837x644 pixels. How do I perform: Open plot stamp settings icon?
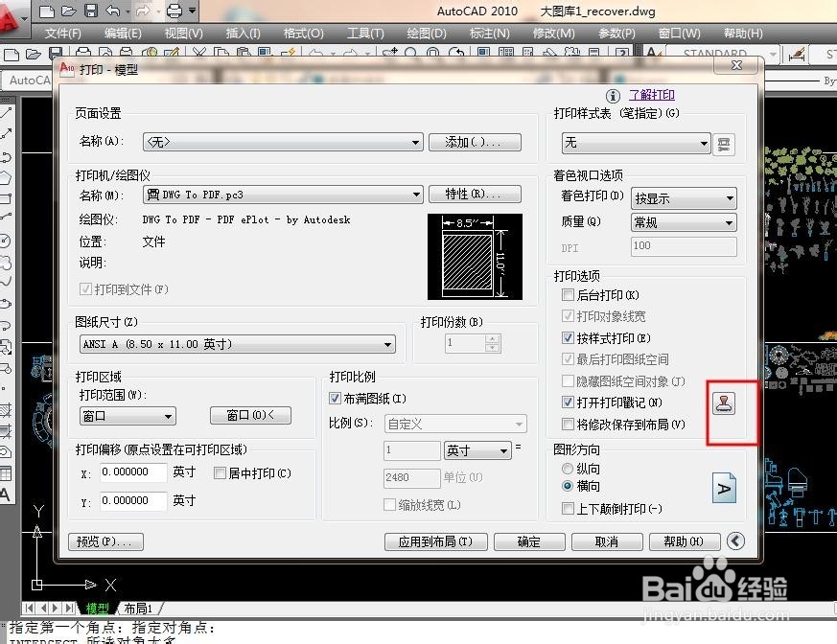tap(724, 403)
